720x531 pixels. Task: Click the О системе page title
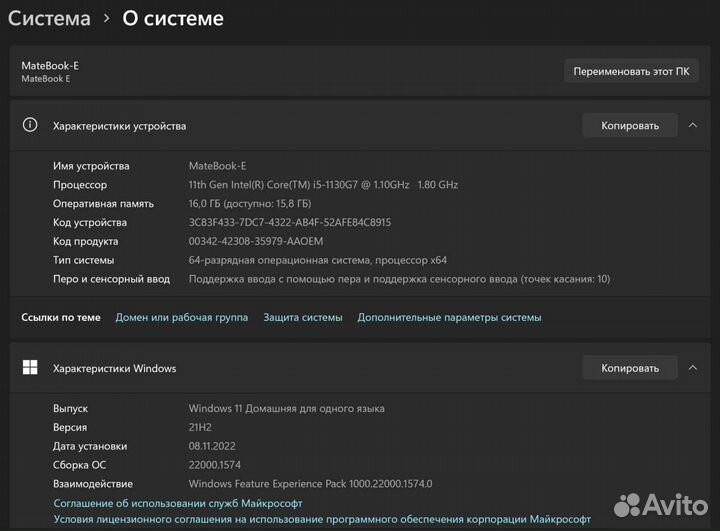(172, 19)
